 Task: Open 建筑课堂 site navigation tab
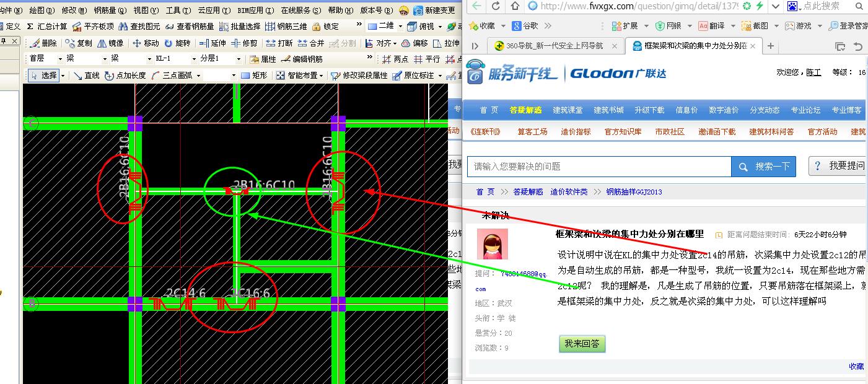click(x=568, y=110)
